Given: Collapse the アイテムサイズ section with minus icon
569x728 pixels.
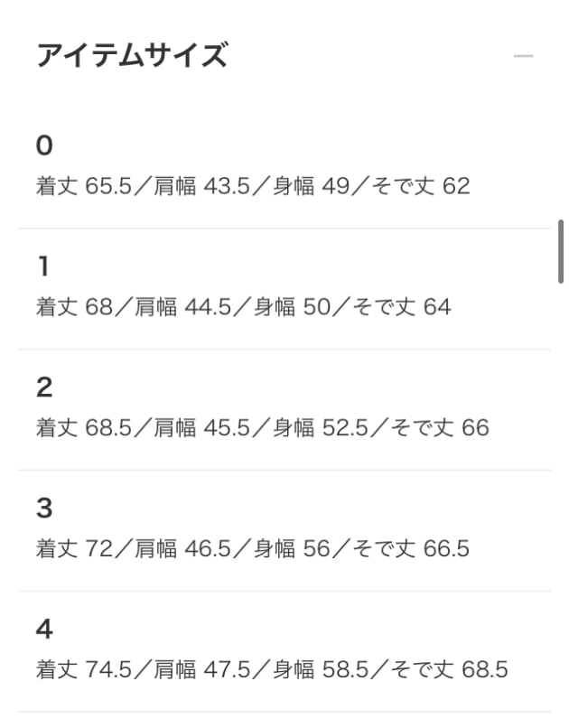Looking at the screenshot, I should [x=524, y=56].
